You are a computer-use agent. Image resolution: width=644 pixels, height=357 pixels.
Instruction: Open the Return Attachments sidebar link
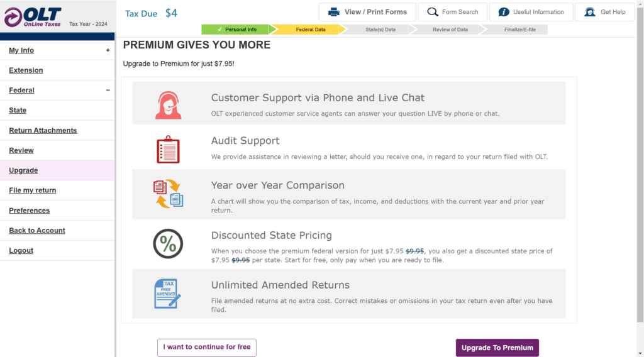(43, 130)
